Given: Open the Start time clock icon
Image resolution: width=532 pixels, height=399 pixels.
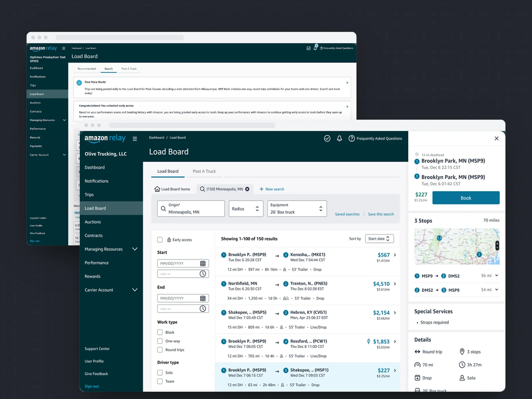Looking at the screenshot, I should (203, 274).
